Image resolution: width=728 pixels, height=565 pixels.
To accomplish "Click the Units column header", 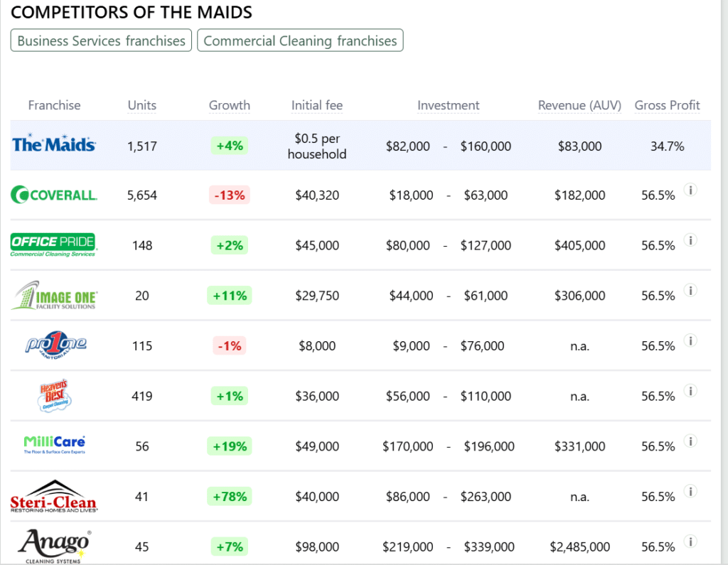I will pos(142,105).
